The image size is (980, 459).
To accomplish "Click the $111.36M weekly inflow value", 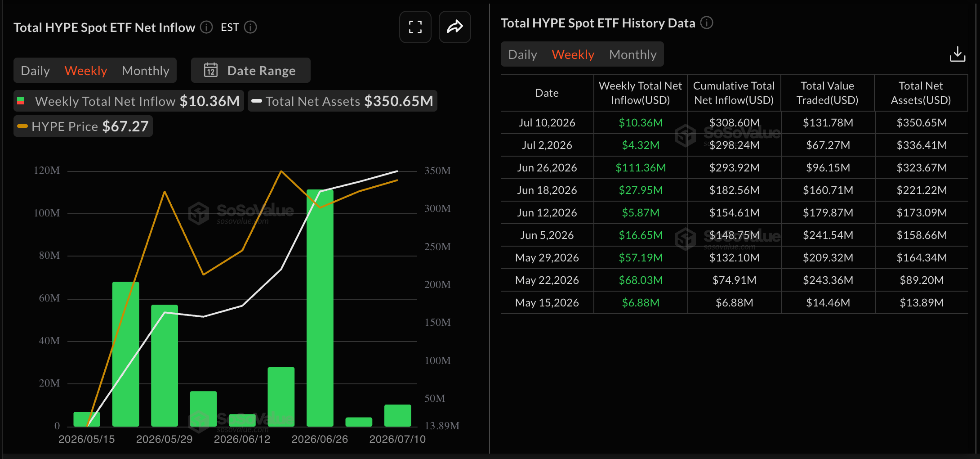I will [x=641, y=167].
